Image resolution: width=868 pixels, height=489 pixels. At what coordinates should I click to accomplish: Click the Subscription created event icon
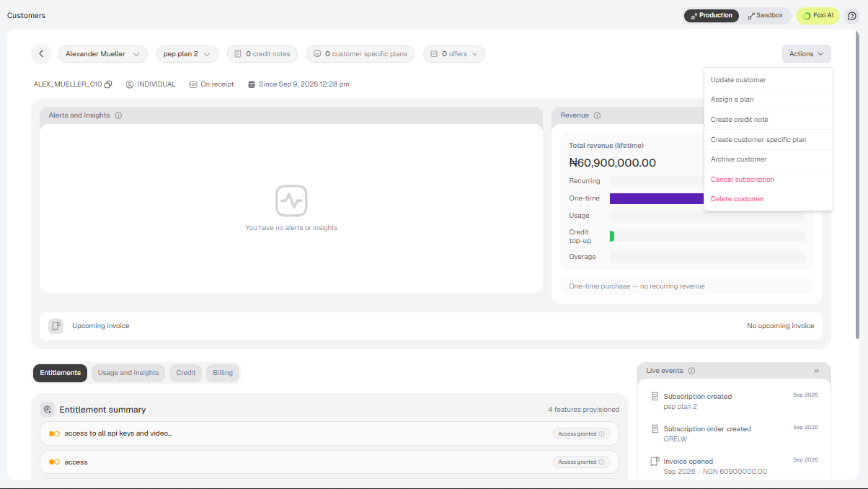tap(655, 397)
